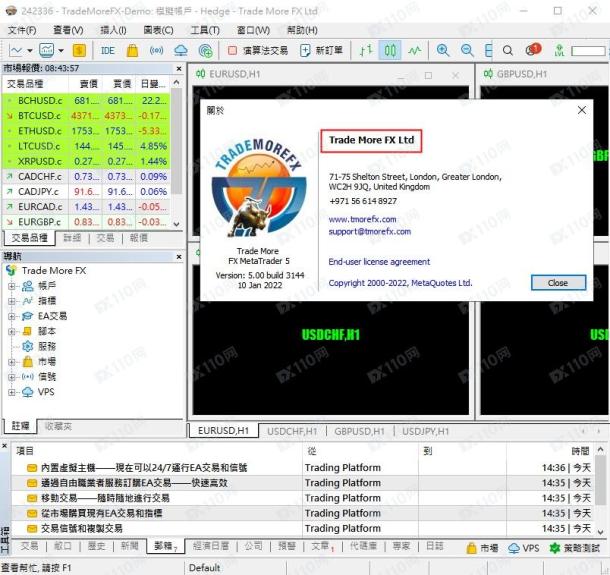Switch chart to line chart mode
610x575 pixels.
click(415, 50)
